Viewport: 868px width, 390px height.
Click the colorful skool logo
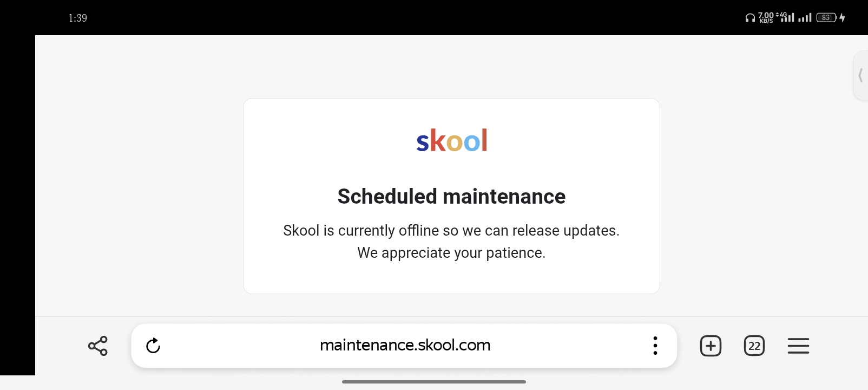point(452,140)
